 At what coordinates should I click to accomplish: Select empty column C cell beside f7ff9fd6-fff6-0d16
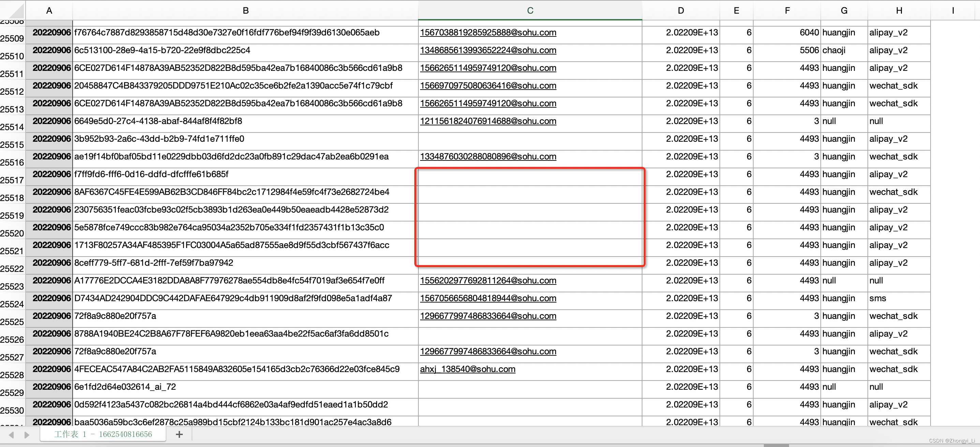pyautogui.click(x=530, y=177)
